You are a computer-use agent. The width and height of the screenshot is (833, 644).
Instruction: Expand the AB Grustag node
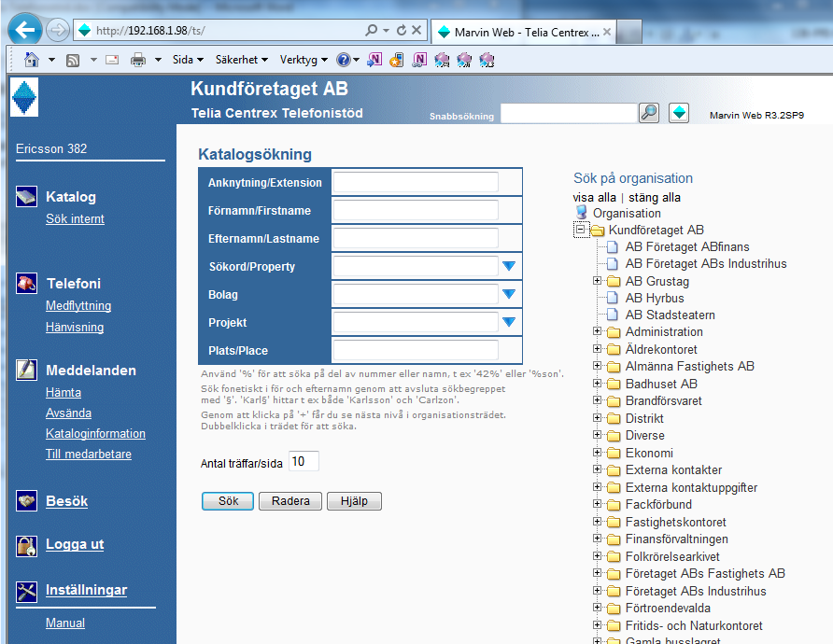pos(597,280)
